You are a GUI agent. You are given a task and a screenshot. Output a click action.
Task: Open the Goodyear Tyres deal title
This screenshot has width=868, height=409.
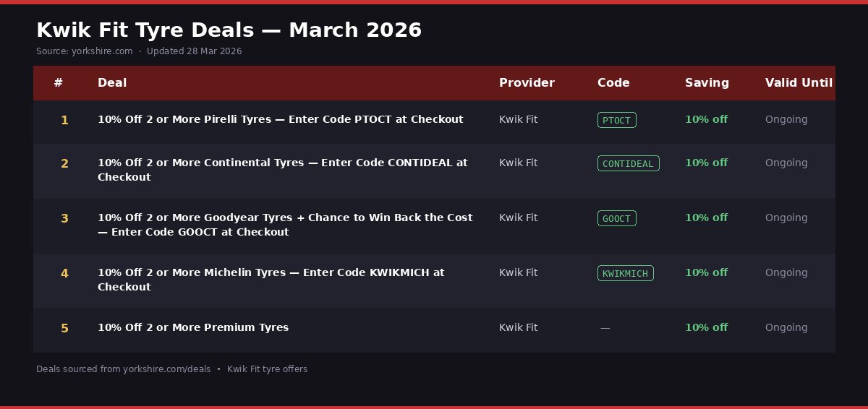pos(285,225)
